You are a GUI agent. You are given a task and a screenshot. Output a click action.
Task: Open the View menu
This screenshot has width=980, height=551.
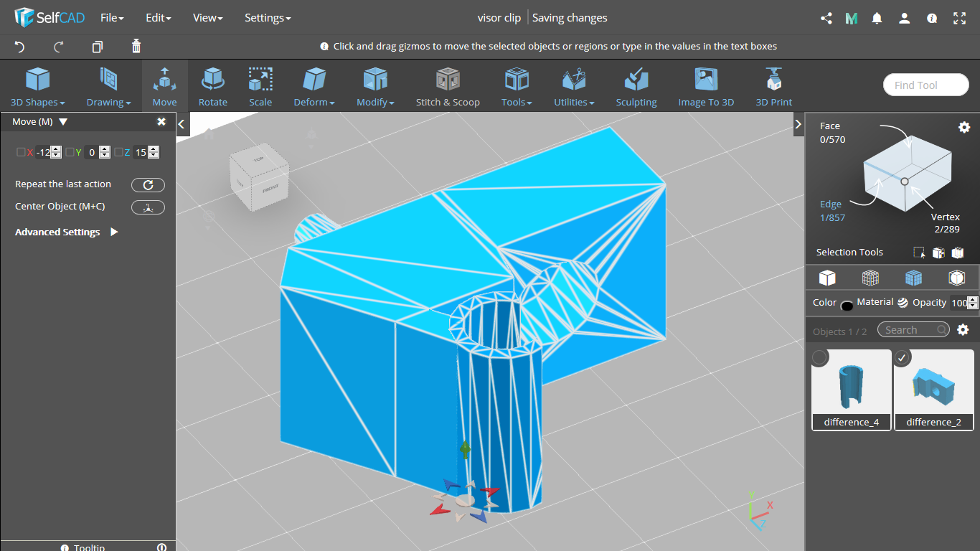[207, 18]
